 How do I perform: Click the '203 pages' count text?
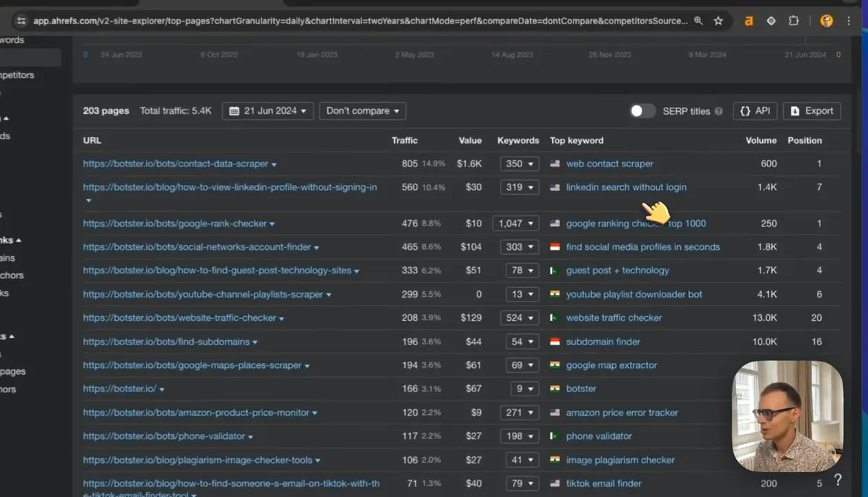[106, 111]
